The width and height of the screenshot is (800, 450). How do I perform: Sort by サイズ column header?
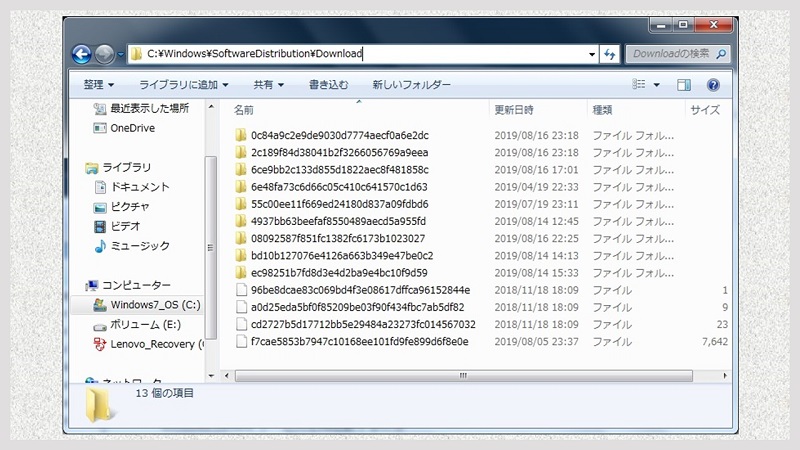tap(705, 110)
